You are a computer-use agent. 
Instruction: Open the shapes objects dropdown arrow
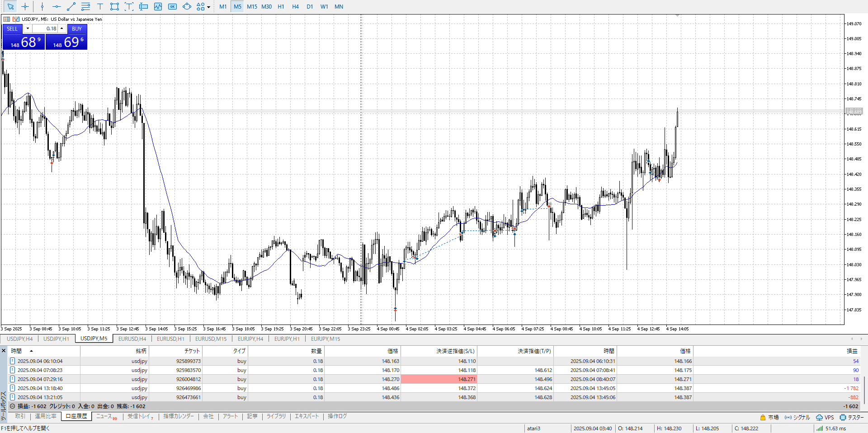point(208,7)
